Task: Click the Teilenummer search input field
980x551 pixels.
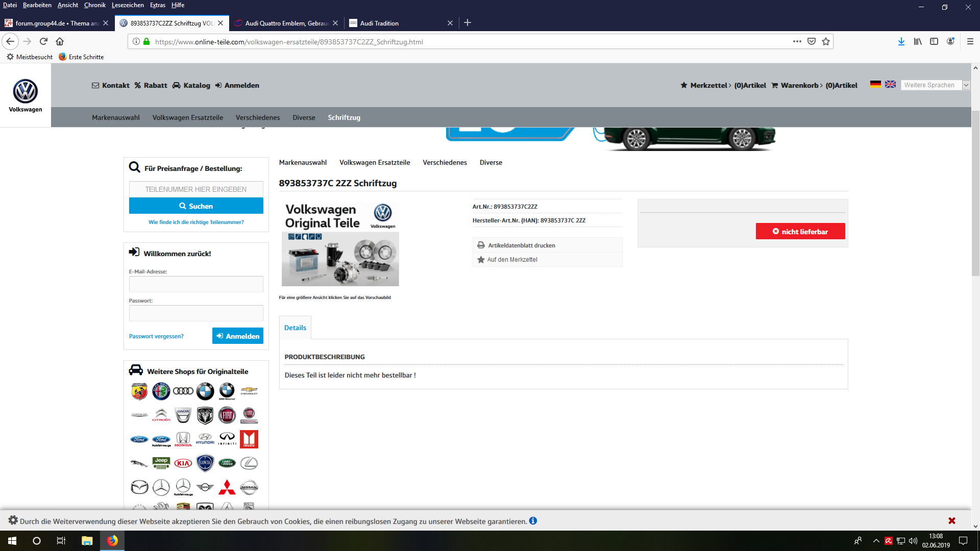Action: (196, 189)
